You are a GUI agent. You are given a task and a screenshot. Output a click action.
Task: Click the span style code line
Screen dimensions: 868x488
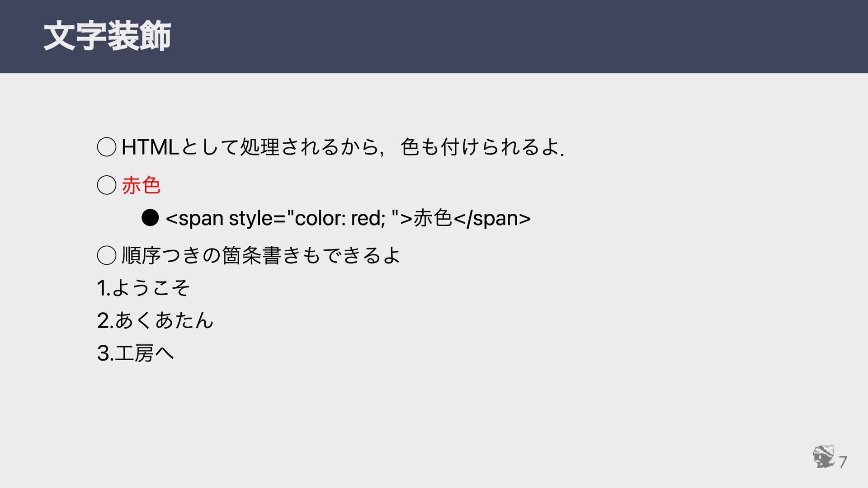348,218
